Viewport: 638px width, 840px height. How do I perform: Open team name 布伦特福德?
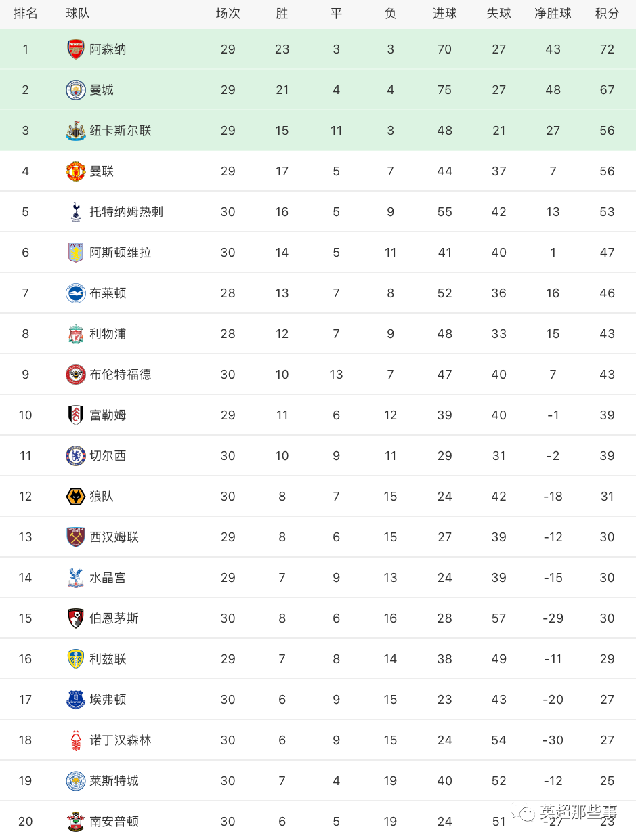tap(120, 375)
